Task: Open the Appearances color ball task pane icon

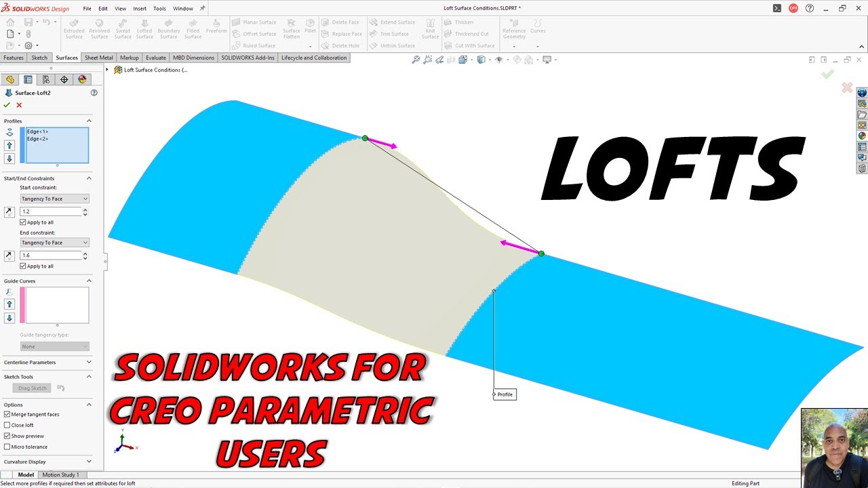Action: pos(862,136)
